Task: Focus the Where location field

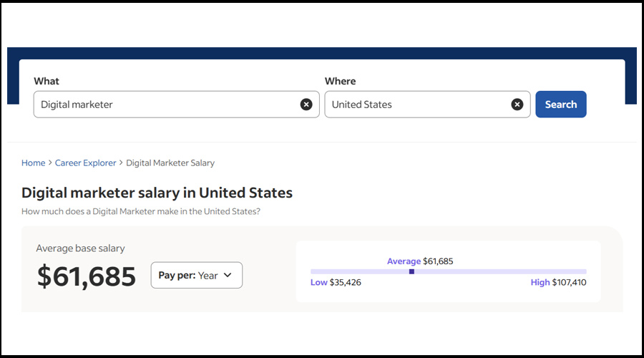Action: [415, 105]
